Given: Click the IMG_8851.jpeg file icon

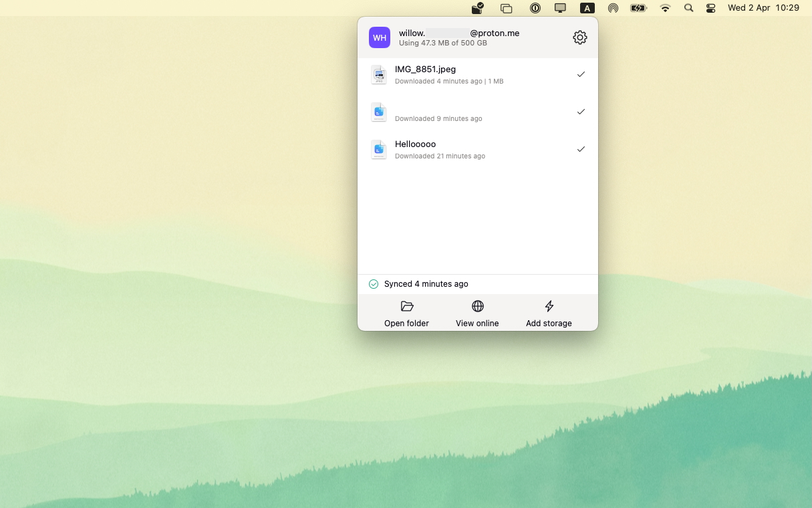Looking at the screenshot, I should coord(379,75).
